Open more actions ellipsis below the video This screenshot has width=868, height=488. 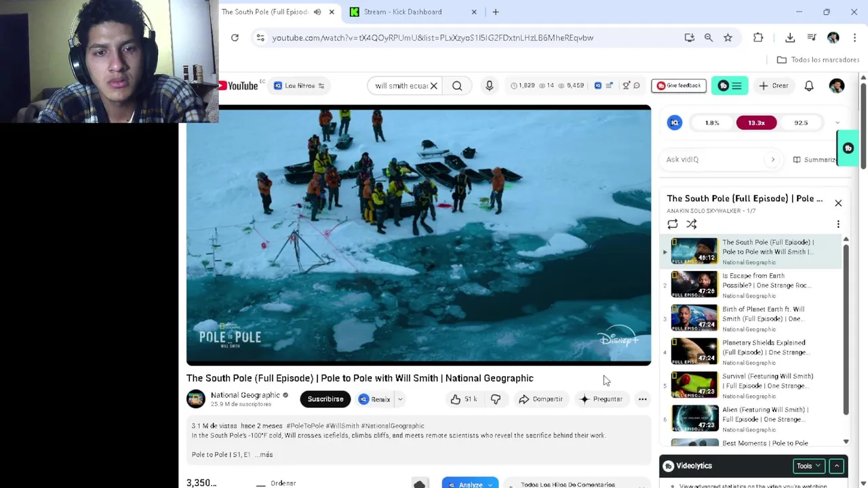[x=642, y=399]
